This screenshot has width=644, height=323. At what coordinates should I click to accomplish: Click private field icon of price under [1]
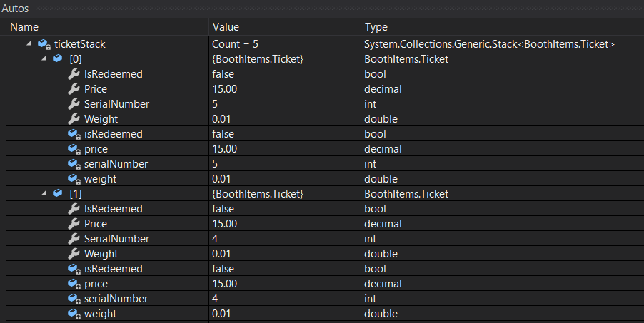click(74, 283)
